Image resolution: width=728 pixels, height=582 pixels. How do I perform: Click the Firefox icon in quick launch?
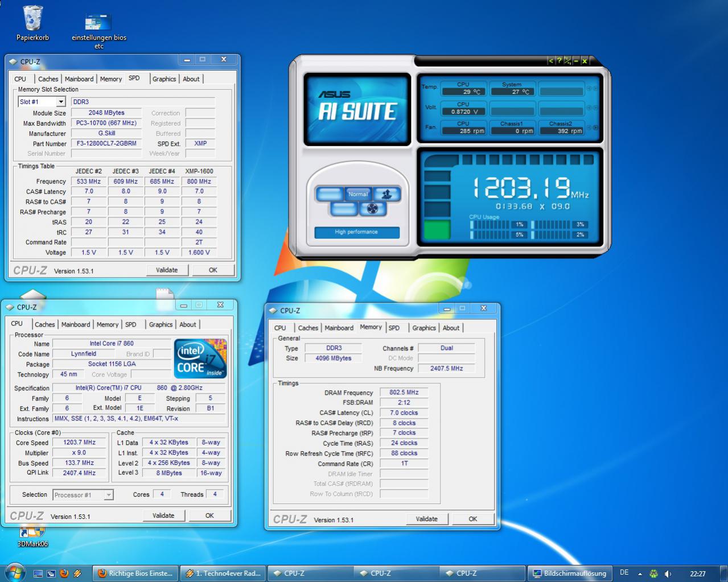pos(64,573)
